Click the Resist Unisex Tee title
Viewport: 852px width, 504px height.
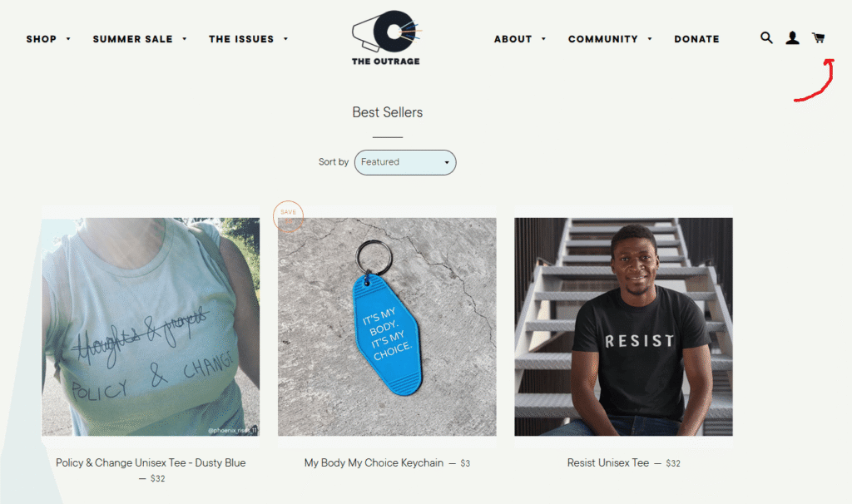tap(607, 462)
